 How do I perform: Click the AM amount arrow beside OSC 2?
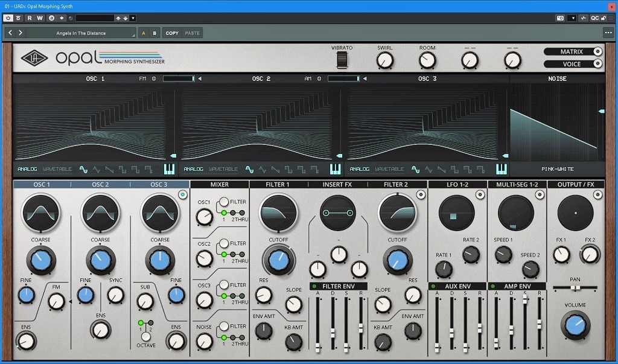pyautogui.click(x=365, y=79)
